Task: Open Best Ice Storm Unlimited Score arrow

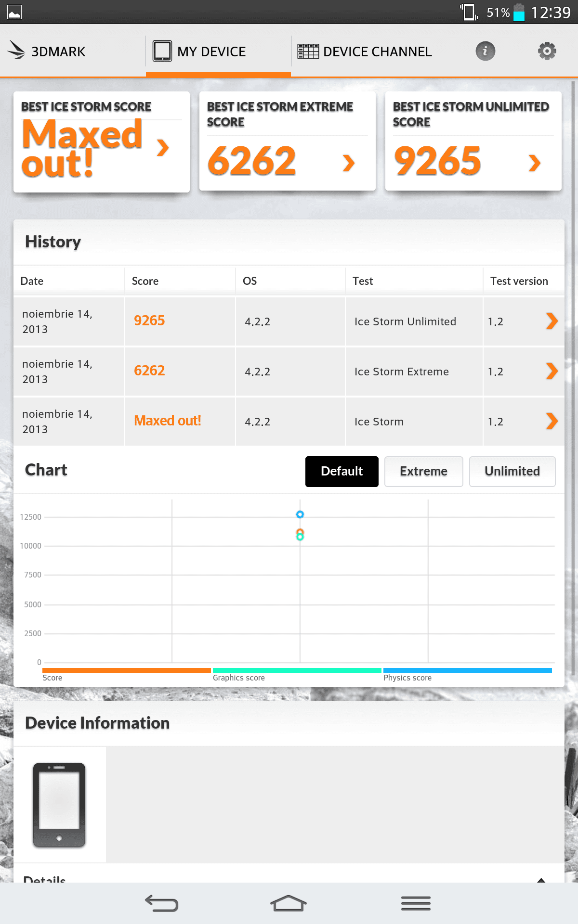Action: 535,163
